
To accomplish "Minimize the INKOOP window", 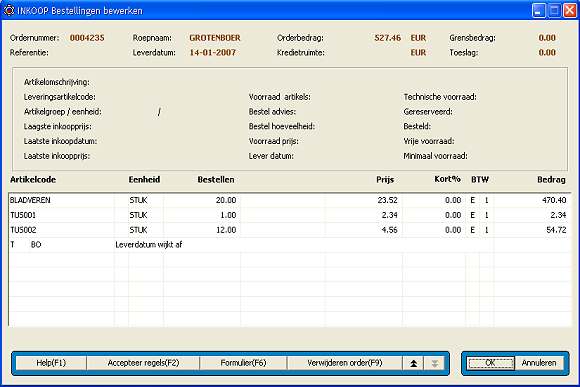I will [539, 10].
